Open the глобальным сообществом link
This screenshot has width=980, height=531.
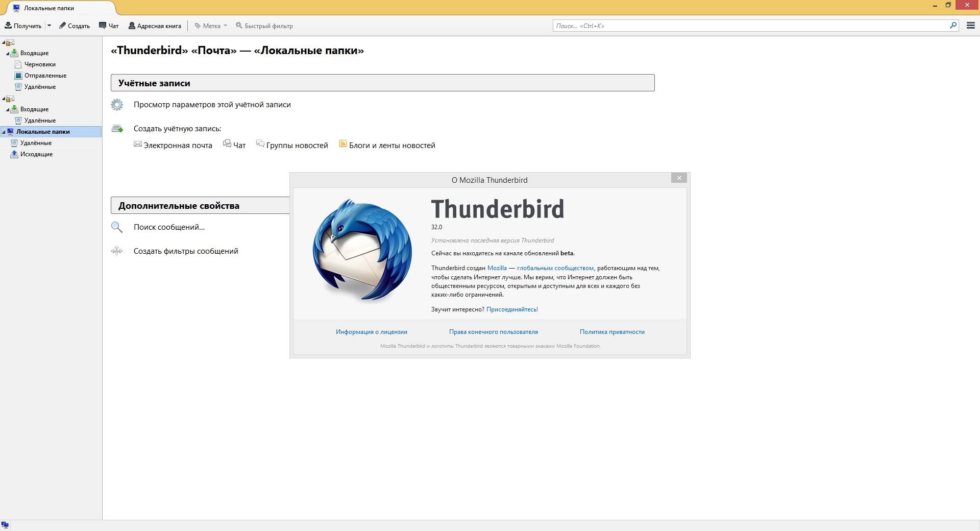pos(555,268)
